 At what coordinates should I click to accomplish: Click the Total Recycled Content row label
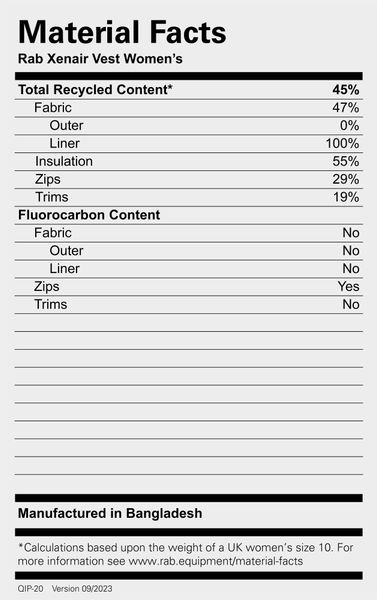95,90
